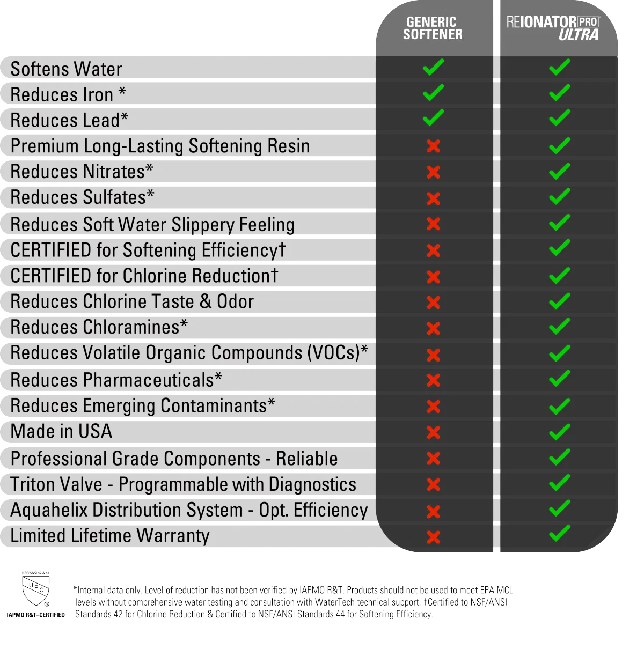Click the green check in Reduces Sulfates row
644x649 pixels.
560,196
